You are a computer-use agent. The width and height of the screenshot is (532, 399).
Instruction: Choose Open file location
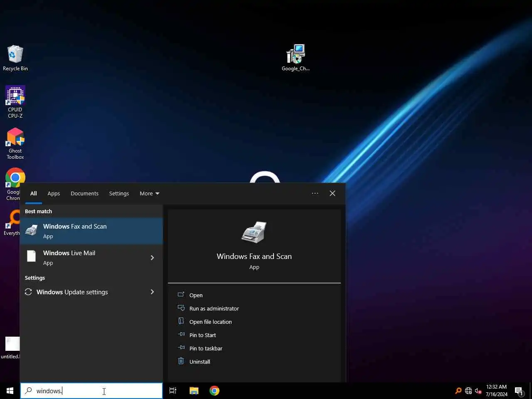pyautogui.click(x=210, y=322)
